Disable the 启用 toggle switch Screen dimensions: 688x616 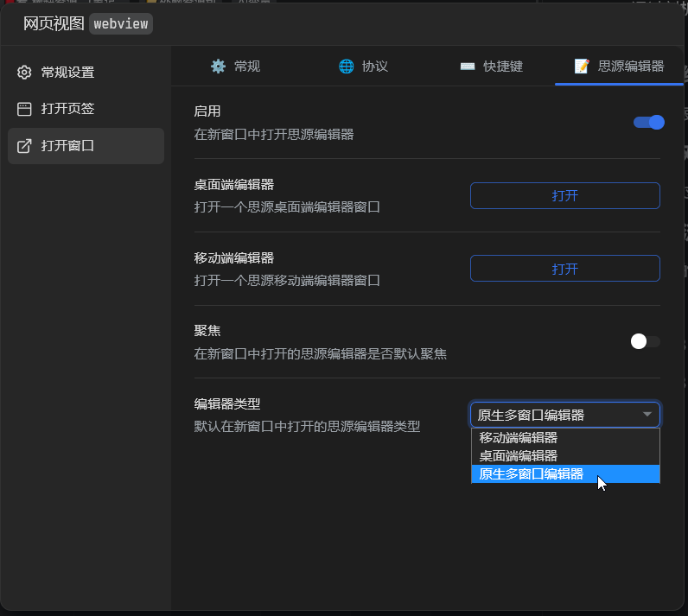click(648, 122)
